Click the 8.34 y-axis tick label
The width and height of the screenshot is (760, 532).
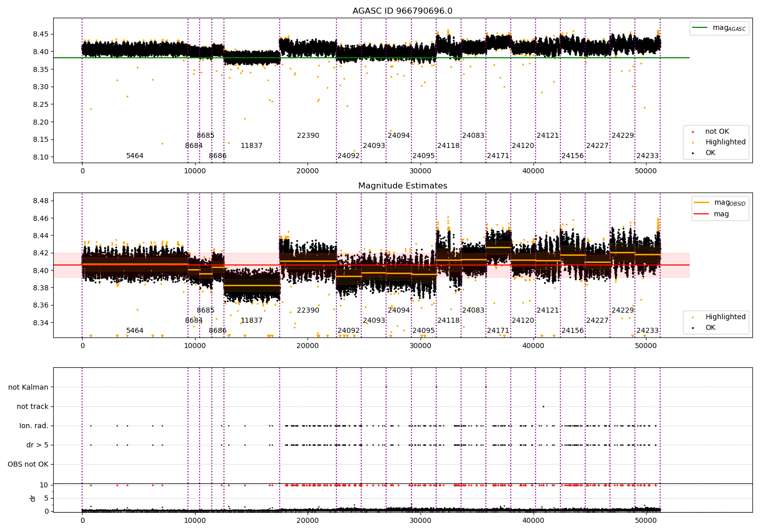(41, 323)
